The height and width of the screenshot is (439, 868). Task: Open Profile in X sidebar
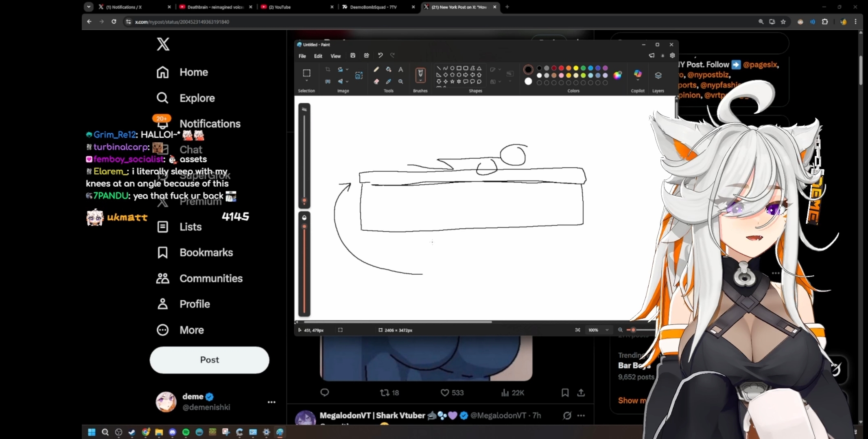click(183, 304)
